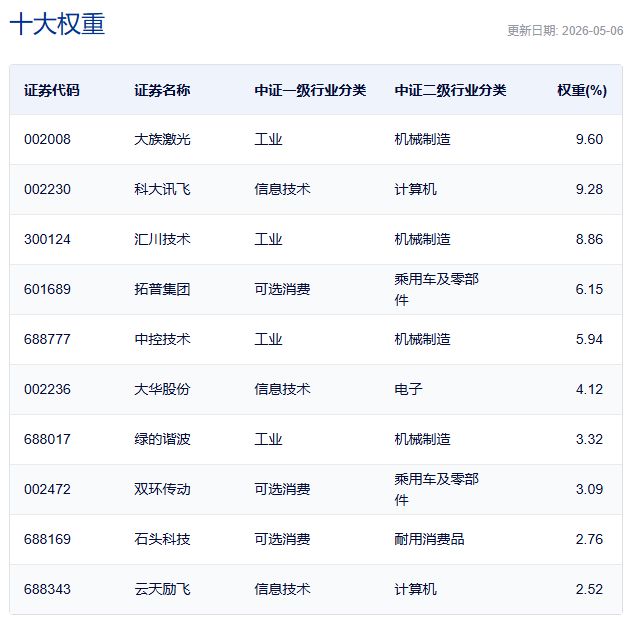Select security code 601689
Screen dimensions: 628x621
coord(47,289)
